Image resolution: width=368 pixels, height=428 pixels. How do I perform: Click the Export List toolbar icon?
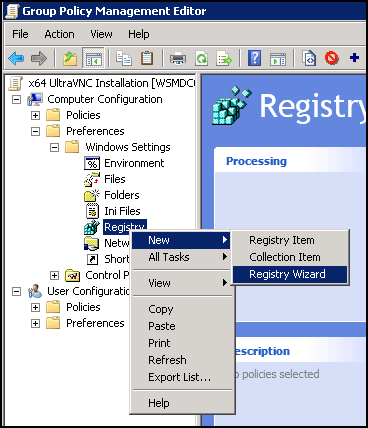[224, 59]
